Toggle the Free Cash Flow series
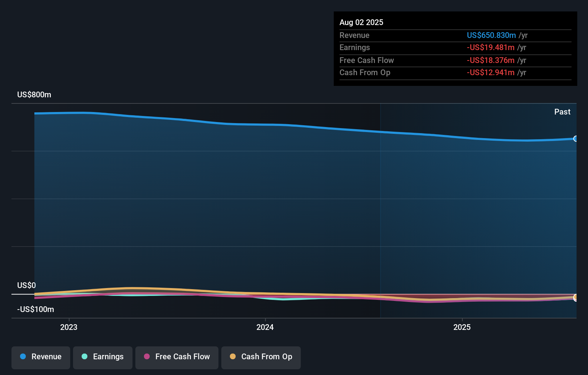 [x=177, y=357]
